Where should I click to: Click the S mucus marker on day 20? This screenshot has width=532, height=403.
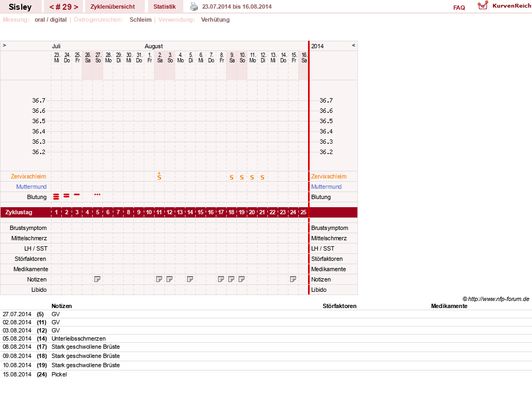[252, 177]
